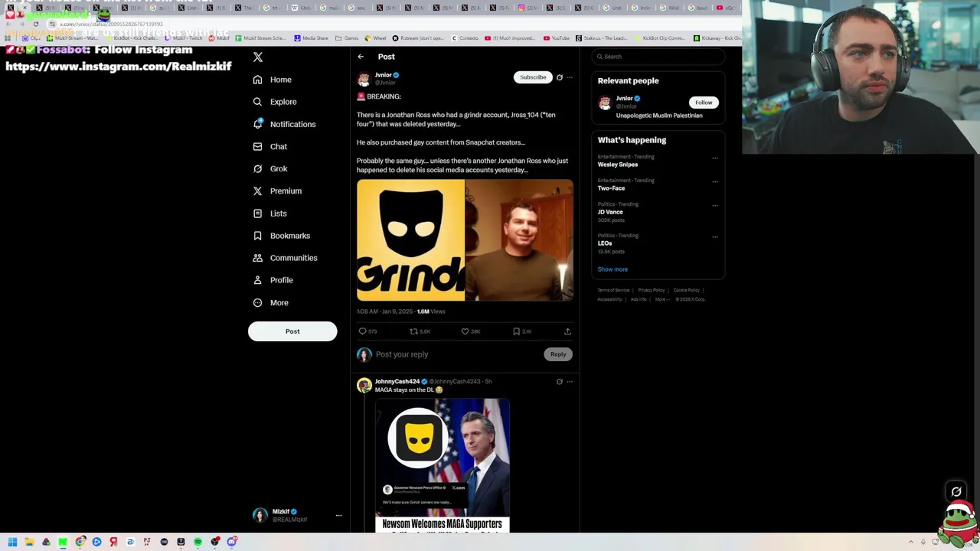Screen dimensions: 980x551
Task: Open the Two-Face trend
Action: [611, 188]
